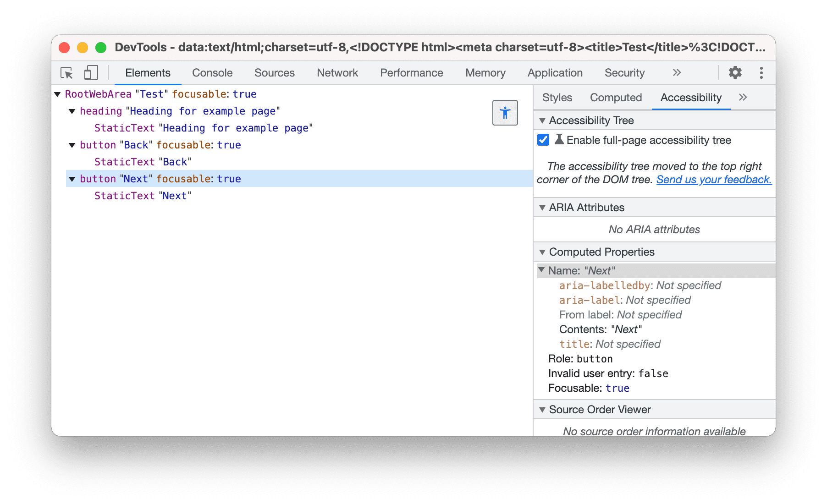Open the Computed styles tab

coord(616,97)
